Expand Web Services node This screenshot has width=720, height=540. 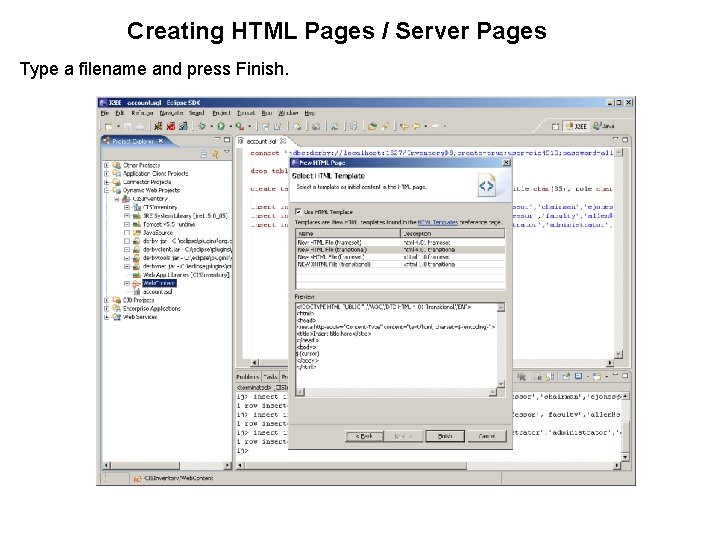click(107, 317)
